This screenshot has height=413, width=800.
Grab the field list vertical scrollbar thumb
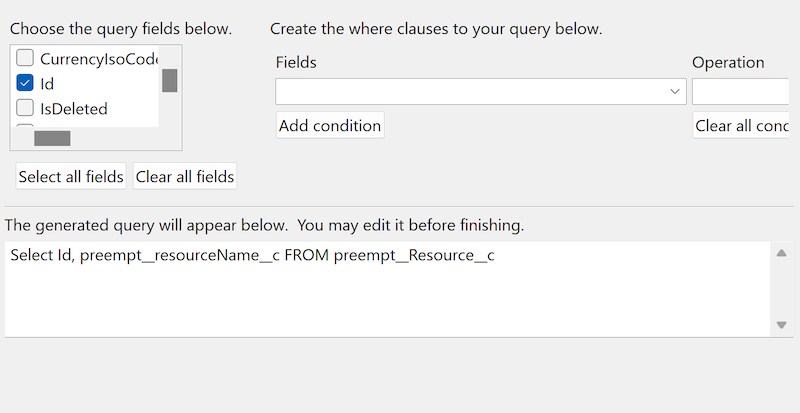click(170, 81)
